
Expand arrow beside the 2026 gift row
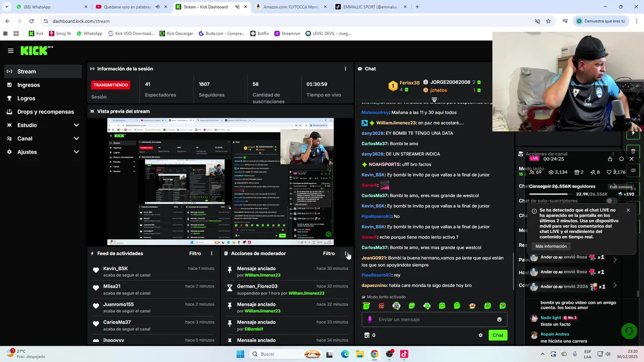coord(615,286)
